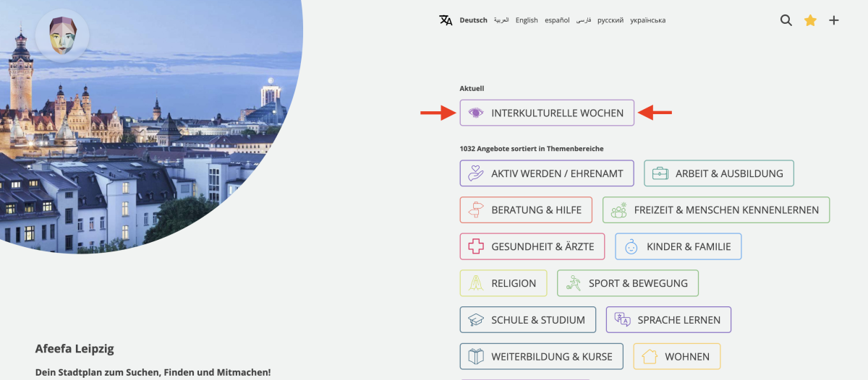Click the Afeefa face logo avatar
868x380 pixels.
[62, 35]
